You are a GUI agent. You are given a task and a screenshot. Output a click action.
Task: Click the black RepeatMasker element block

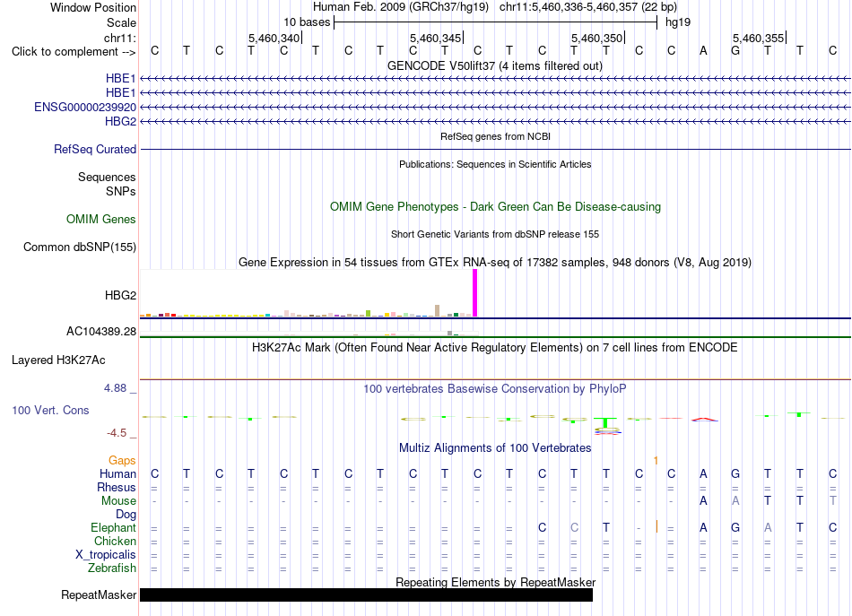point(366,594)
